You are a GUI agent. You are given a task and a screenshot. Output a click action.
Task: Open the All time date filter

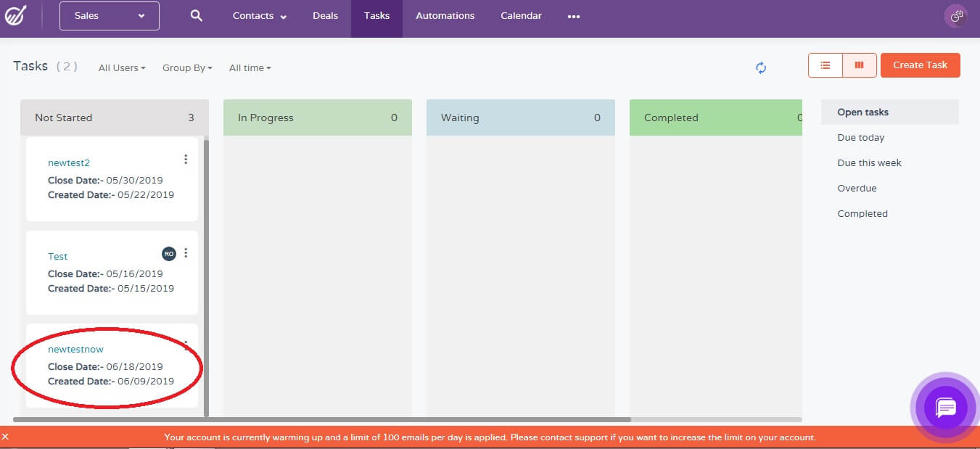point(249,67)
